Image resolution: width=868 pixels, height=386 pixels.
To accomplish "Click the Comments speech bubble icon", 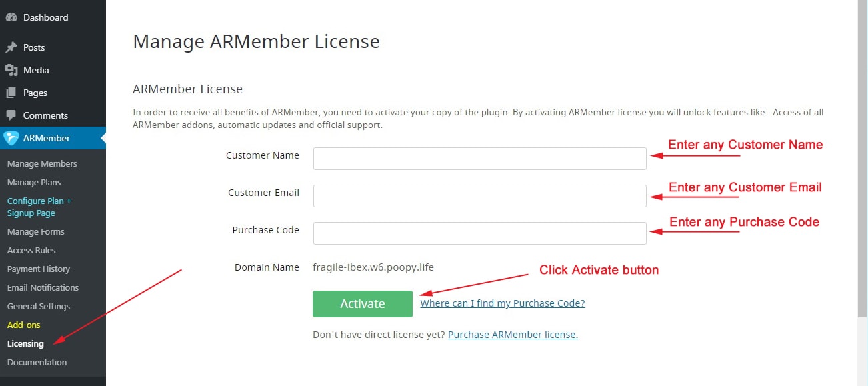I will point(11,115).
